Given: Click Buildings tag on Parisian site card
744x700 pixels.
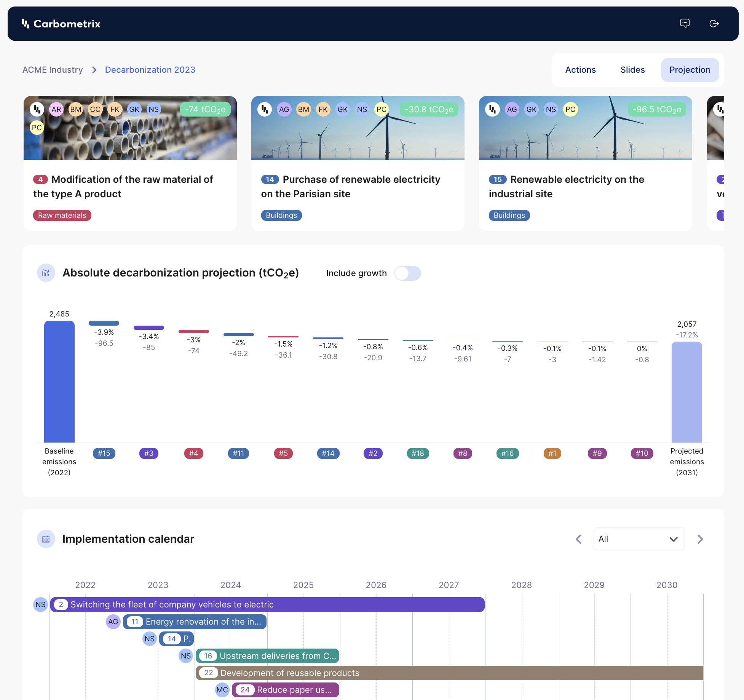Looking at the screenshot, I should [281, 215].
